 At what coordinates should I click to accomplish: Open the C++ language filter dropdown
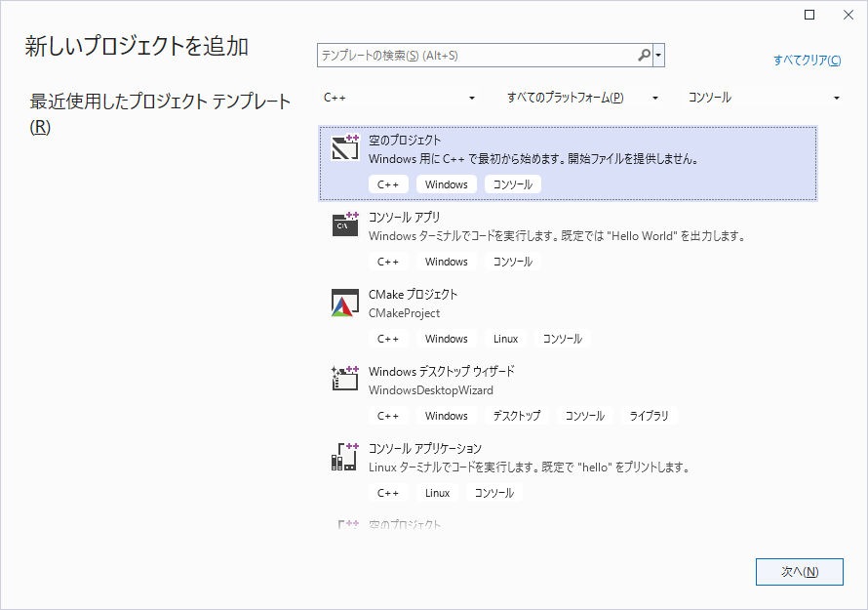coord(400,98)
